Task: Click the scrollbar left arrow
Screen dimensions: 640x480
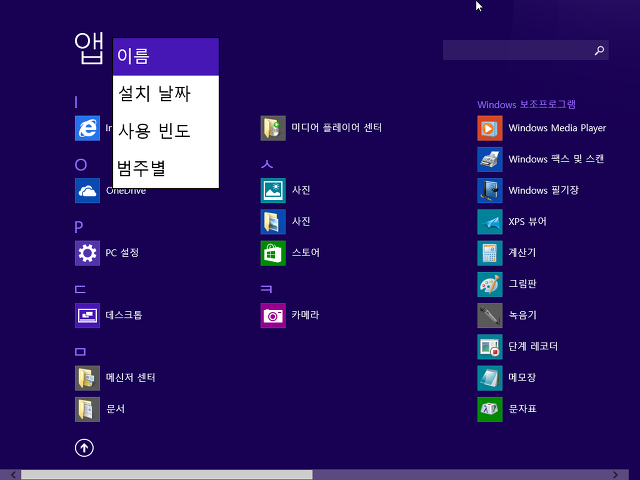Action: coord(13,475)
